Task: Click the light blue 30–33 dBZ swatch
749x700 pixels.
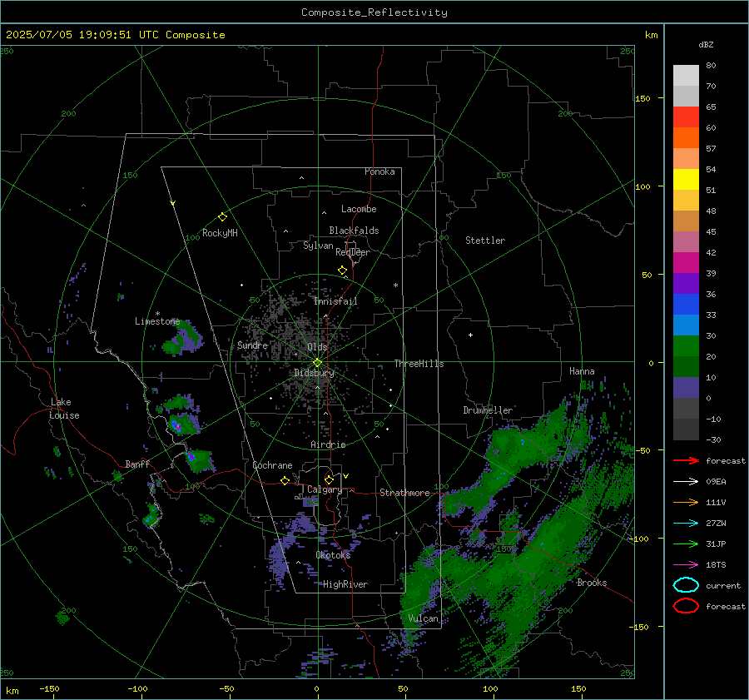Action: coord(686,325)
